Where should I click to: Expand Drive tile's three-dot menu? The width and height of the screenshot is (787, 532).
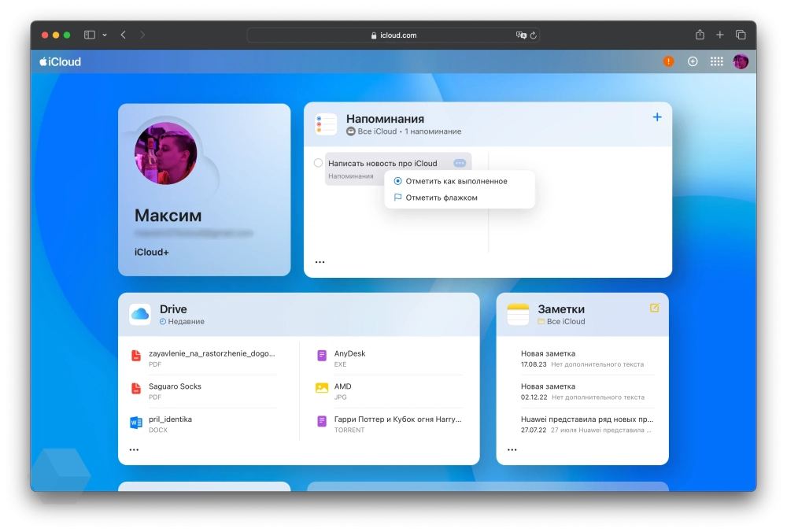coord(134,449)
